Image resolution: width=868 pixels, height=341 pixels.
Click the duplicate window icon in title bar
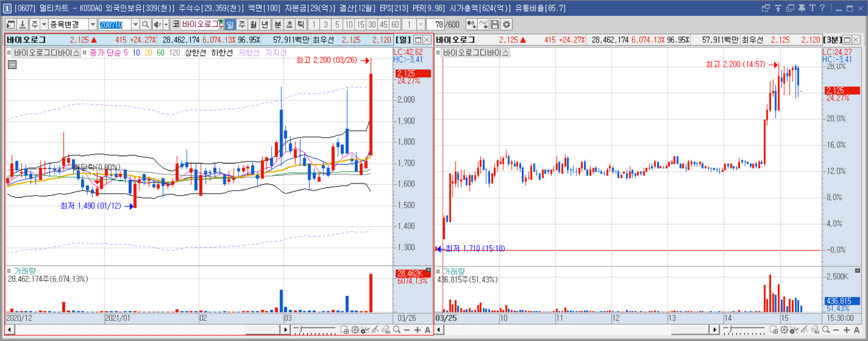[x=790, y=8]
